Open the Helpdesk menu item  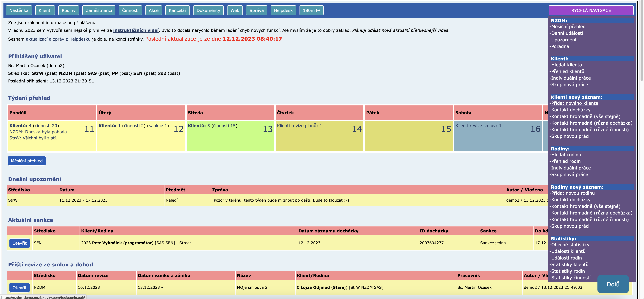[283, 10]
